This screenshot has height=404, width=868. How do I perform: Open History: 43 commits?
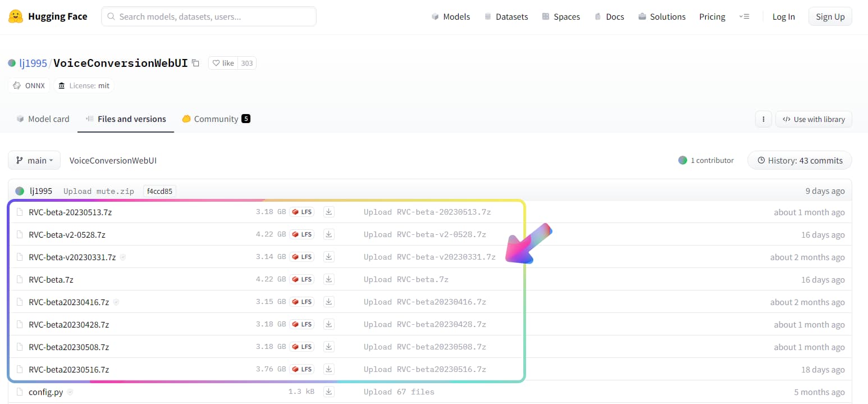coord(800,160)
